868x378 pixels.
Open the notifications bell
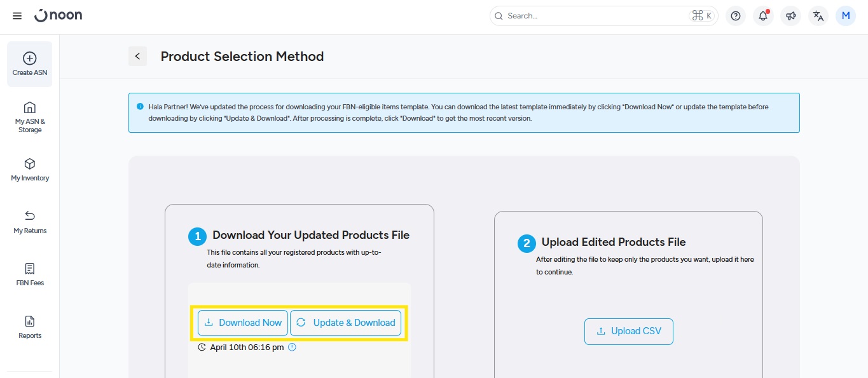[763, 16]
